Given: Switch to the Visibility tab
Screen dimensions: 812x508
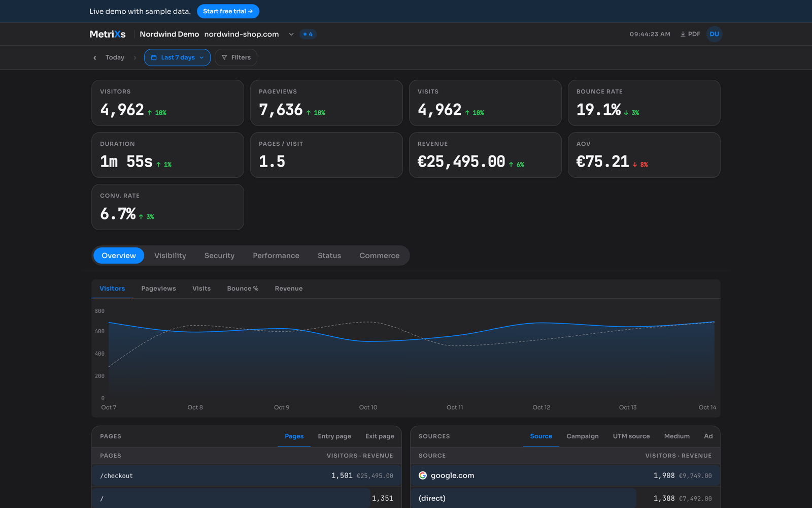Looking at the screenshot, I should point(170,256).
